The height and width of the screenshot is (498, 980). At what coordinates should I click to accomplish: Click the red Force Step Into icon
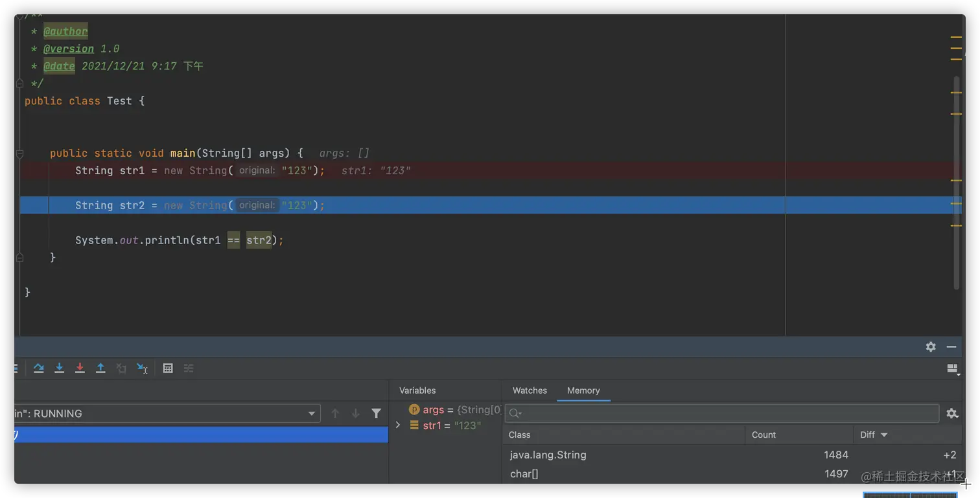[x=80, y=368]
